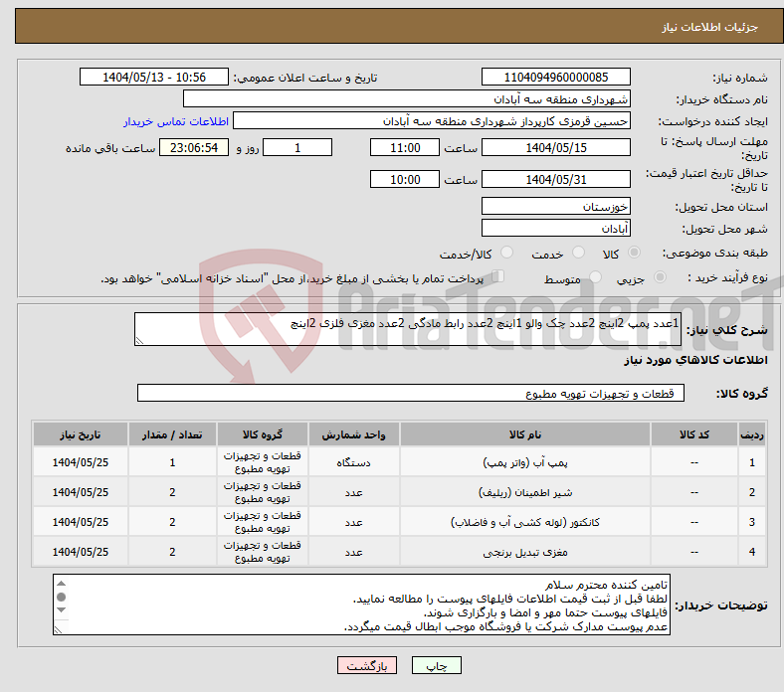This screenshot has width=784, height=692.
Task: Click the response time field 11:00
Action: click(x=405, y=147)
